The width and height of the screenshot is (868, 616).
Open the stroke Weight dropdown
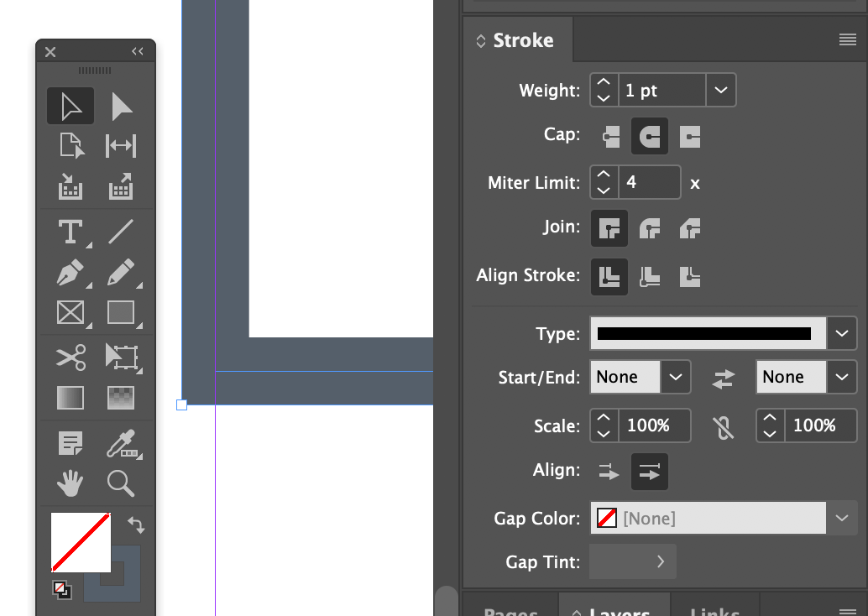(720, 90)
